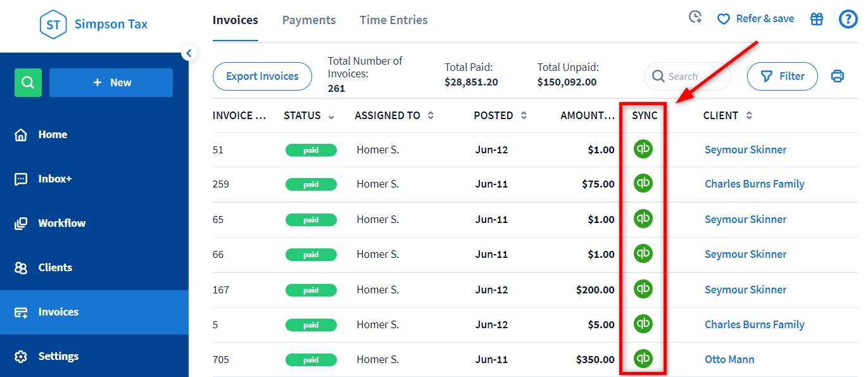Click inside the Search field
The width and height of the screenshot is (868, 377).
[687, 76]
